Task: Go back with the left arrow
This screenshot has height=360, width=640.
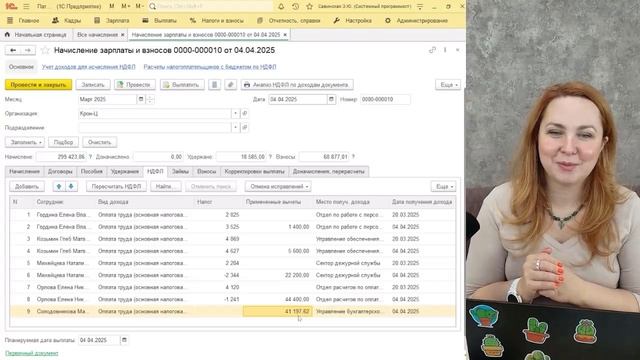Action: (x=13, y=50)
